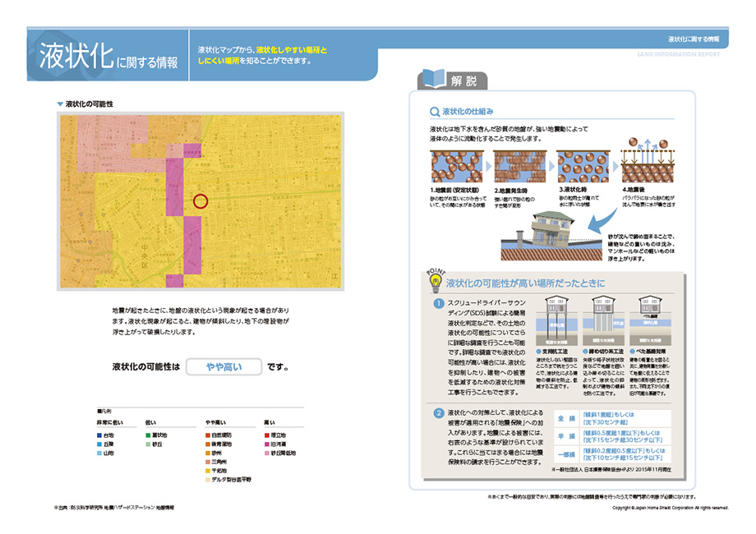This screenshot has height=534, width=756.
Task: Click the 一部損 table cell
Action: tap(566, 454)
